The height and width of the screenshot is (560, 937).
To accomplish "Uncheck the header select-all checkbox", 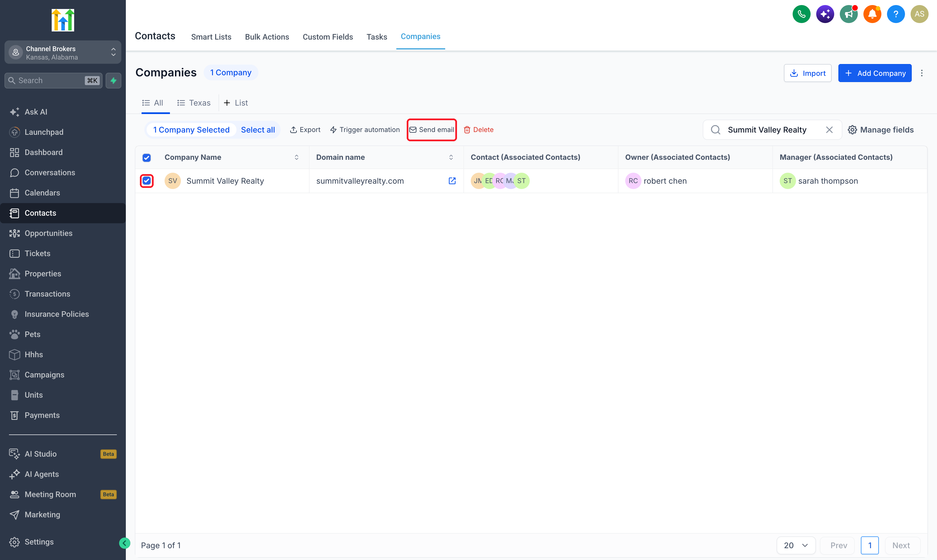I will (x=146, y=158).
